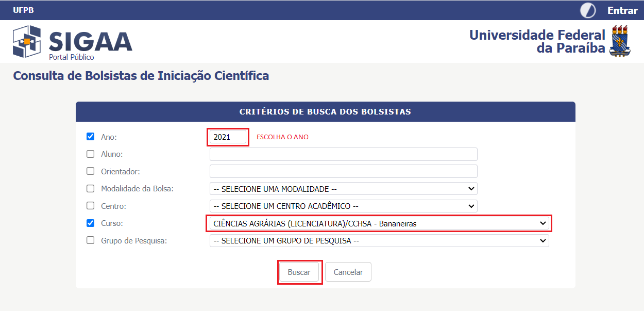Image resolution: width=644 pixels, height=311 pixels.
Task: Open the Modalidade da Bolsa dropdown
Action: (343, 189)
